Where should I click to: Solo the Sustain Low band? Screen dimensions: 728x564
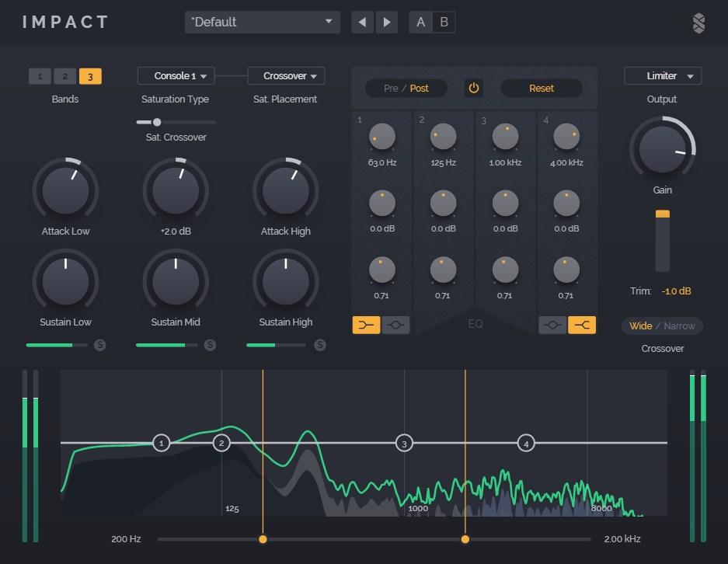100,345
